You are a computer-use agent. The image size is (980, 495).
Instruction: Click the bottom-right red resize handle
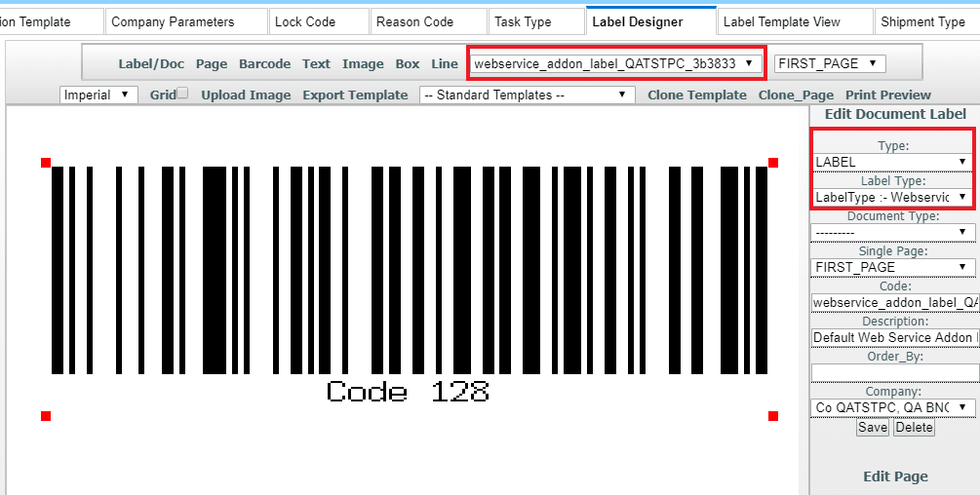pyautogui.click(x=773, y=416)
